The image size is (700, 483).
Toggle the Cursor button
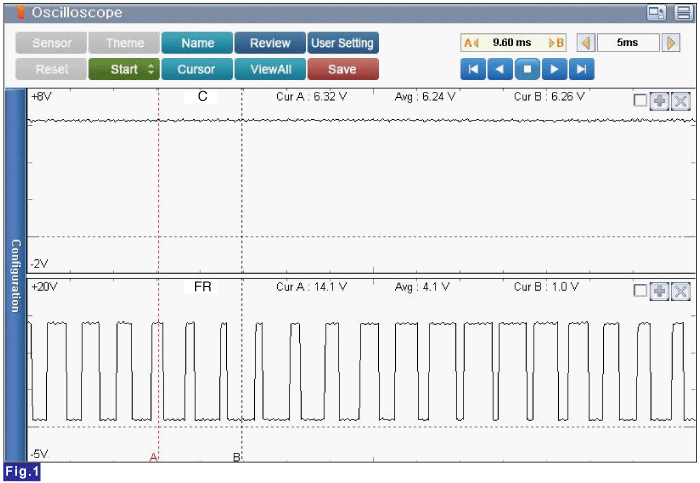[197, 69]
